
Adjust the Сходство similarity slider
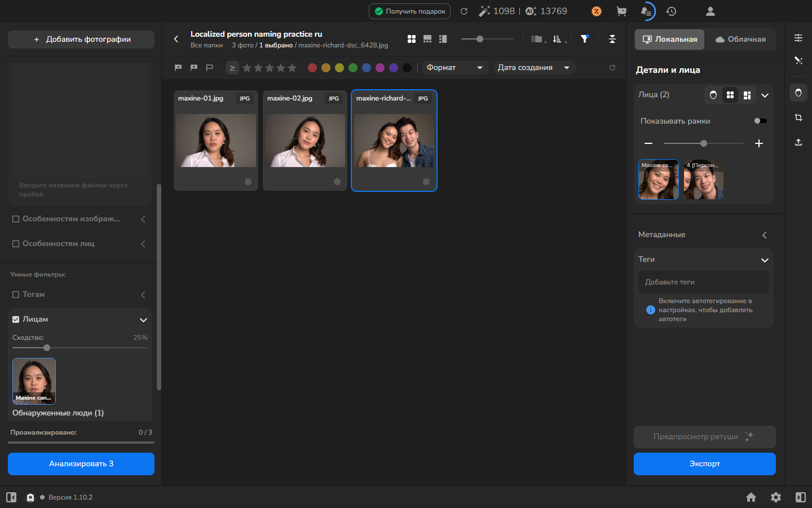47,348
